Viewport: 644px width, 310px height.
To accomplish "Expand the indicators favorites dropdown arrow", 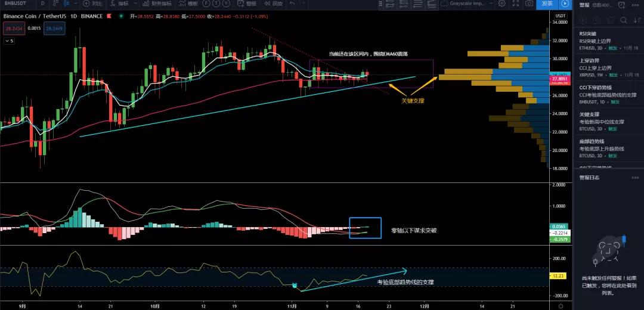I will 135,4.
